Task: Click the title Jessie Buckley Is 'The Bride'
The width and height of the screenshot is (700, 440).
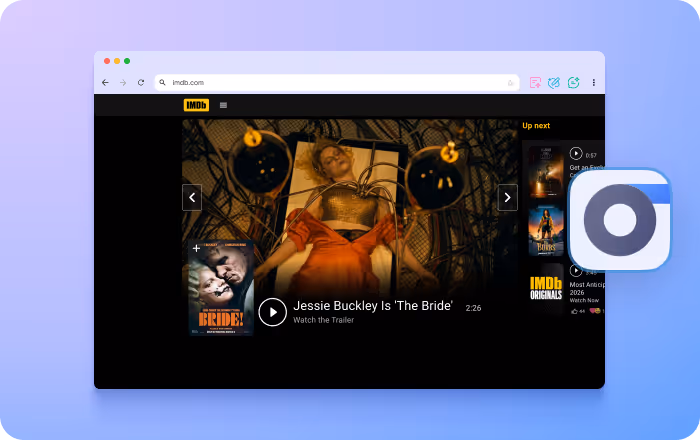Action: point(373,306)
